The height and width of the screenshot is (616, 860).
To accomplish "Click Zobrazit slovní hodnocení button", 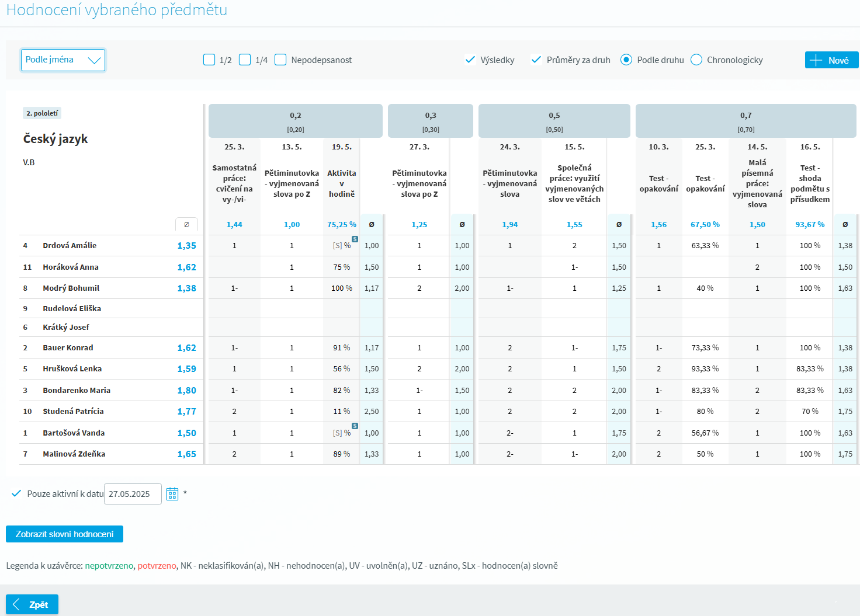I will pos(64,534).
